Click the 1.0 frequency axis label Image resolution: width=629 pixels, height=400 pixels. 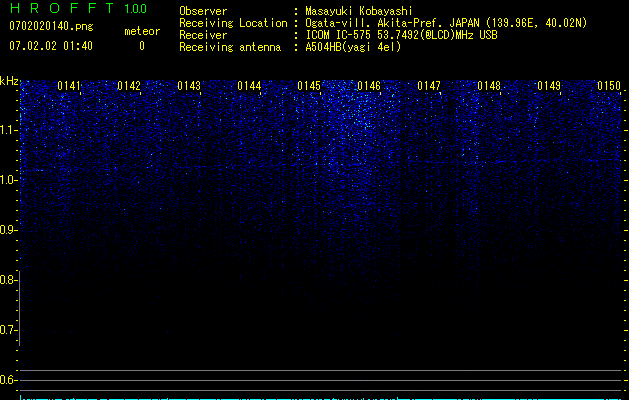[x=8, y=180]
